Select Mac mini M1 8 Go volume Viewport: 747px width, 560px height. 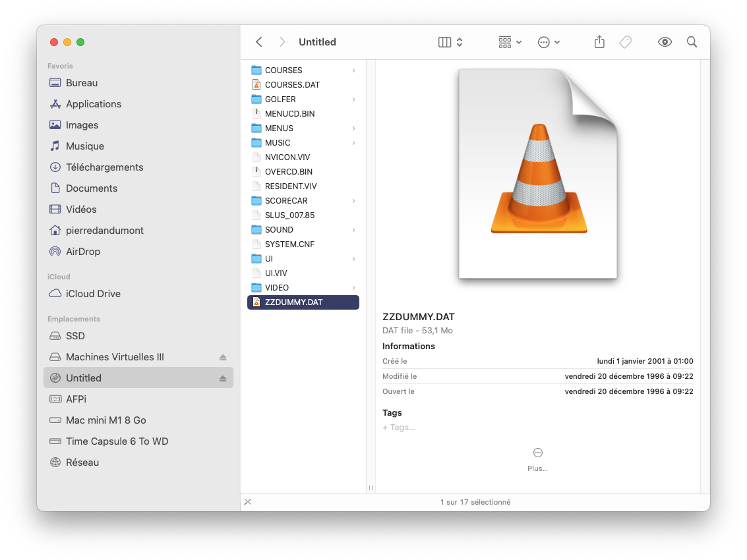[138, 420]
